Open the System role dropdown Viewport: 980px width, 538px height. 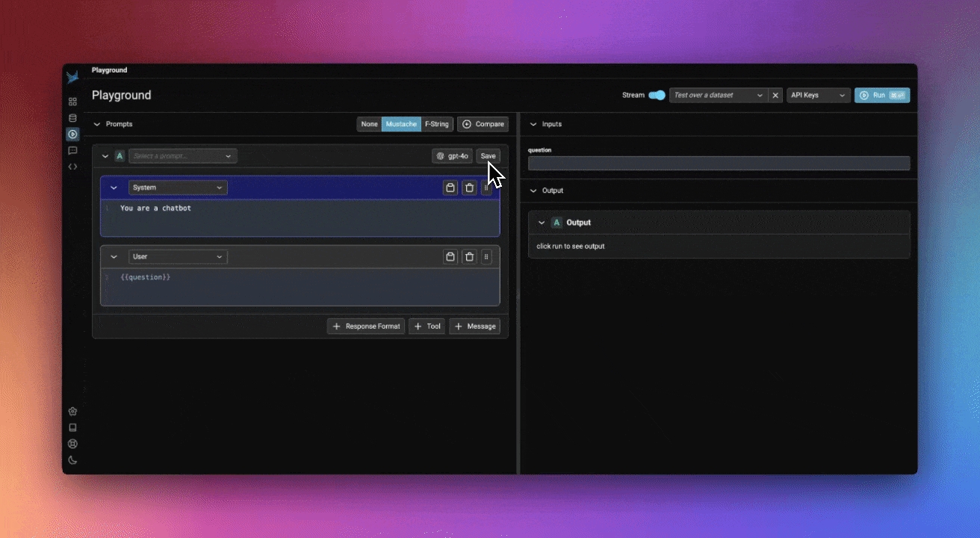click(178, 188)
